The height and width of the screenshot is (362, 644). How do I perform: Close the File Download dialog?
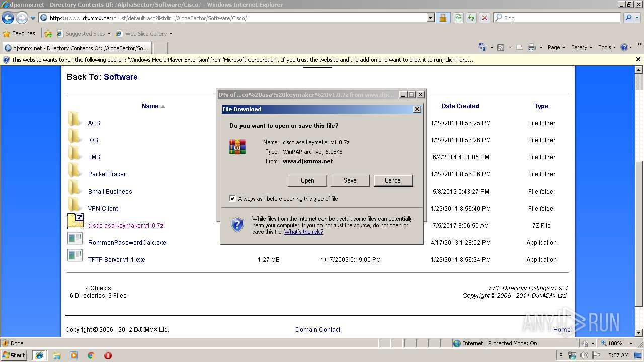(x=417, y=109)
